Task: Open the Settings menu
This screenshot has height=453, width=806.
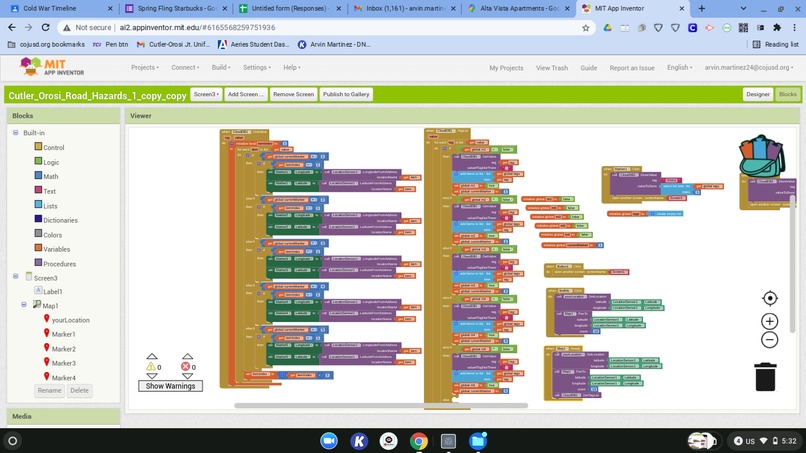Action: pyautogui.click(x=257, y=67)
